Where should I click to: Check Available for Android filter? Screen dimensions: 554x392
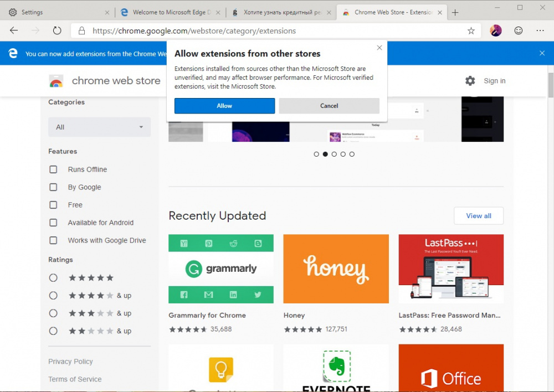coord(53,223)
